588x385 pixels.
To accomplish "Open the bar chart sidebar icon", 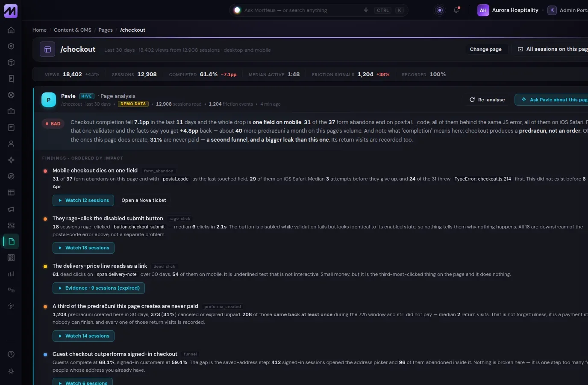I will [11, 274].
